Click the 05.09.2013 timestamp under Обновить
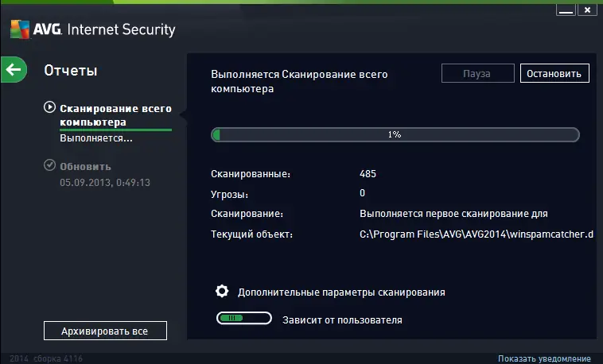Image resolution: width=603 pixels, height=364 pixels. 105,183
